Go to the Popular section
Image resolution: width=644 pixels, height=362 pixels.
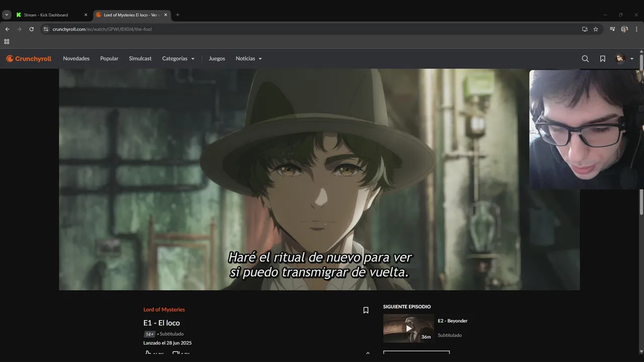tap(109, 59)
